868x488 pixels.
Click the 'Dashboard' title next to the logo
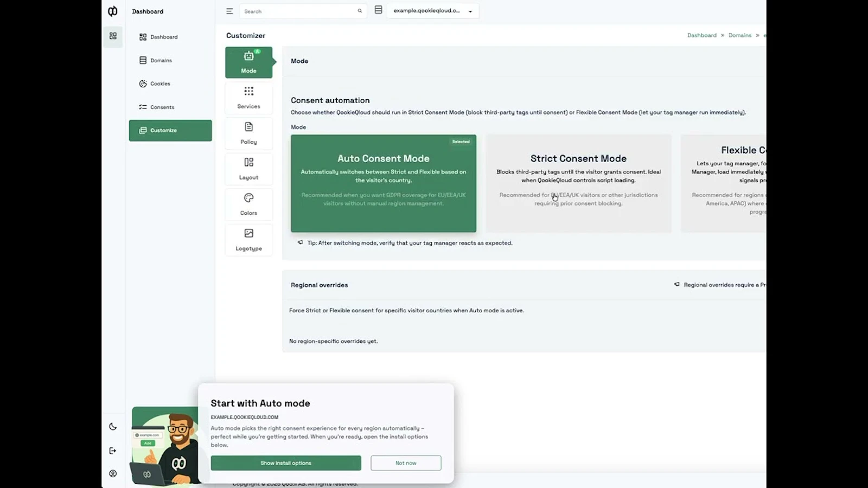pyautogui.click(x=148, y=11)
